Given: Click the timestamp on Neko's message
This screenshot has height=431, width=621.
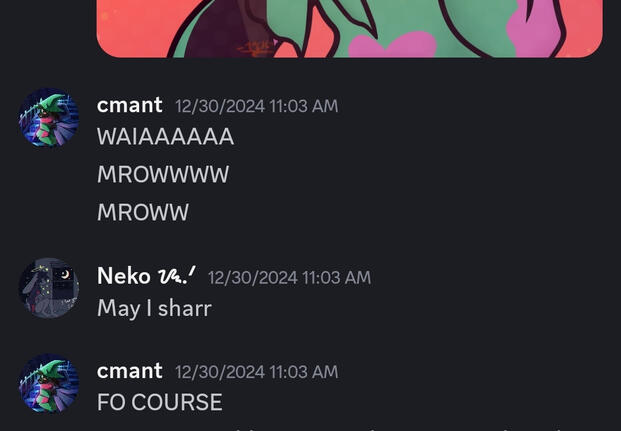Looking at the screenshot, I should point(290,277).
